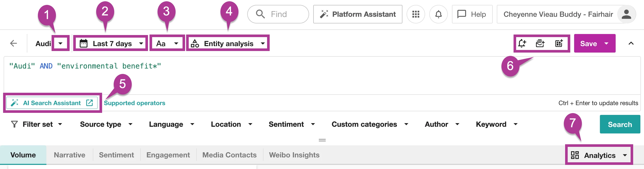Screen dimensions: 644x169
Task: Open the Analytics view dropdown
Action: pyautogui.click(x=599, y=155)
